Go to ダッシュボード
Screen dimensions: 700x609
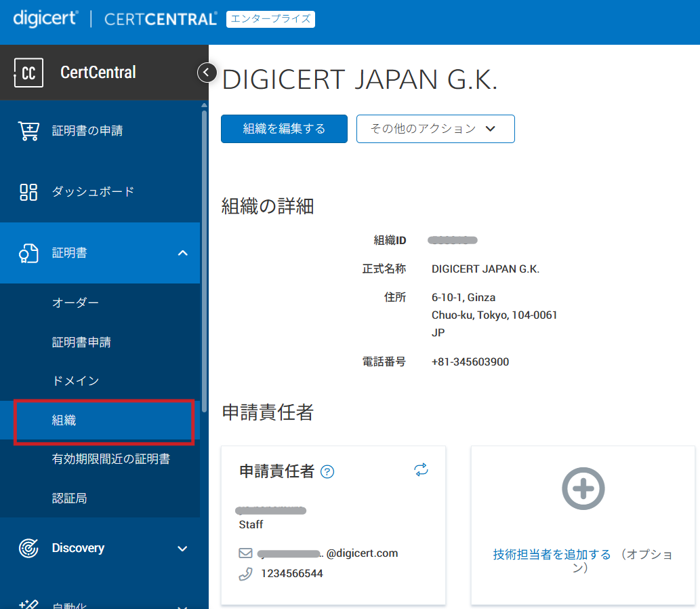coord(100,192)
